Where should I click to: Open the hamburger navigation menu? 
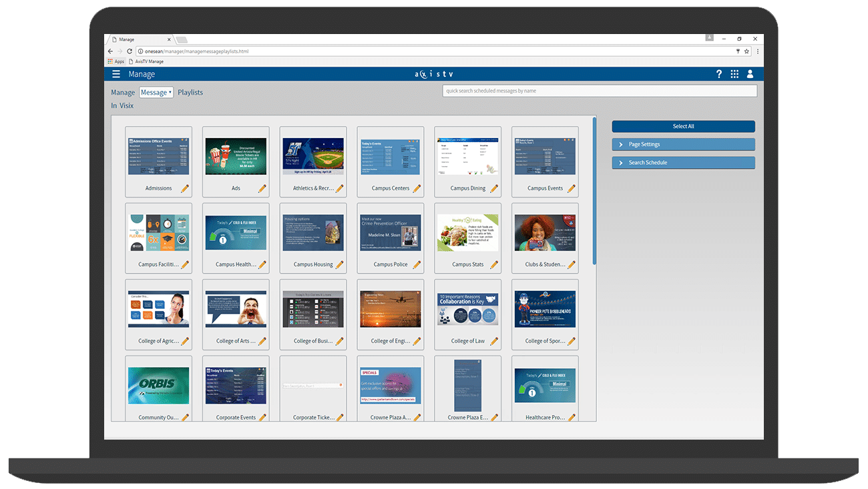[x=116, y=74]
